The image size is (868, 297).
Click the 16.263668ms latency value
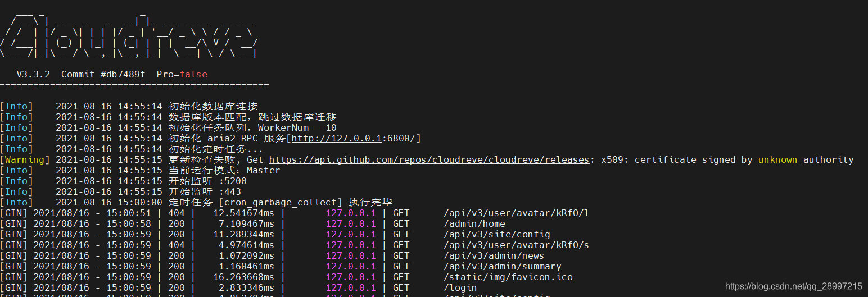[x=244, y=277]
